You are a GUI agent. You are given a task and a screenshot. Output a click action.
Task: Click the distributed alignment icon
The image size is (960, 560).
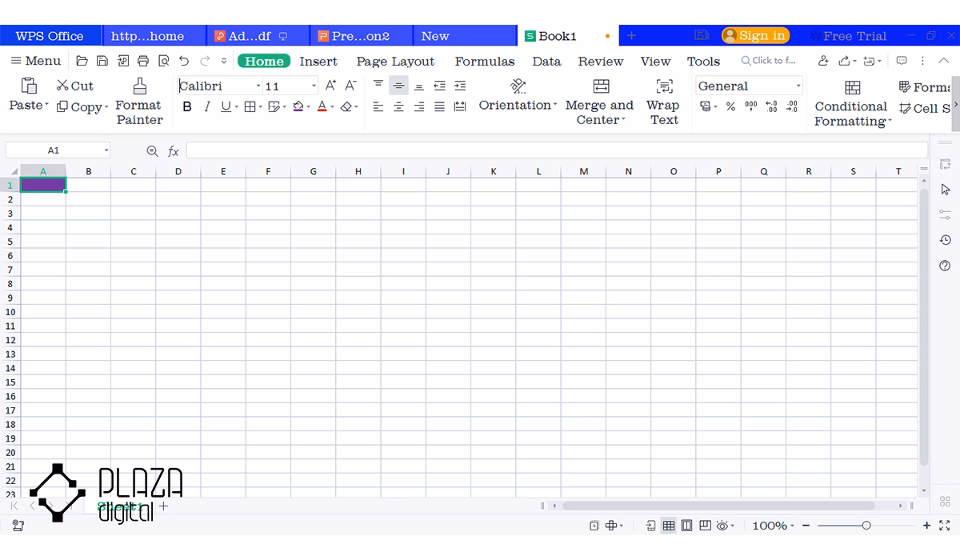(x=460, y=106)
